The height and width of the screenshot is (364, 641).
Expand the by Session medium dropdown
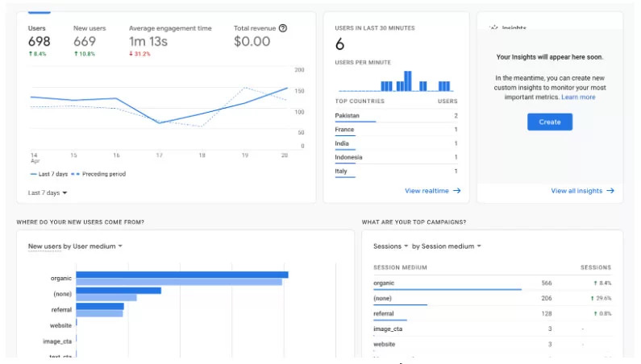click(446, 246)
